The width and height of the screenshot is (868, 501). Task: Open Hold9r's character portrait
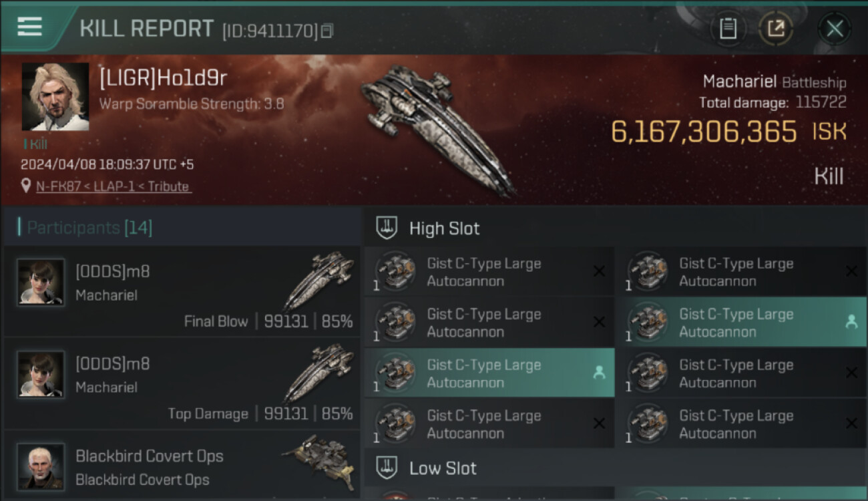tap(55, 97)
